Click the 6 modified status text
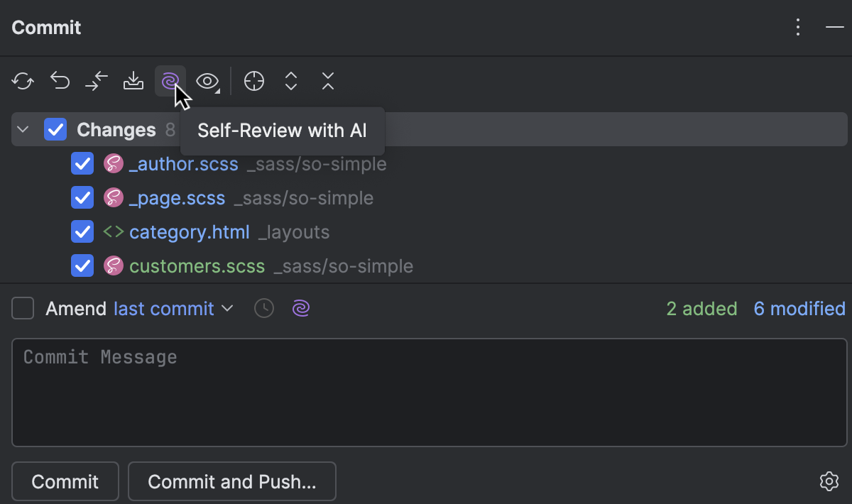The height and width of the screenshot is (504, 852). pos(799,309)
